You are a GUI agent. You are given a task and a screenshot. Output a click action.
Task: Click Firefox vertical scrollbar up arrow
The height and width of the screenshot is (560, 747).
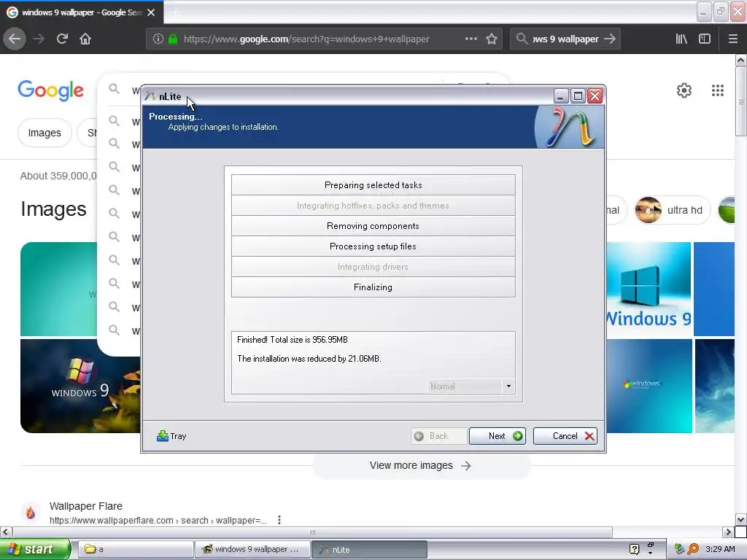click(x=740, y=60)
